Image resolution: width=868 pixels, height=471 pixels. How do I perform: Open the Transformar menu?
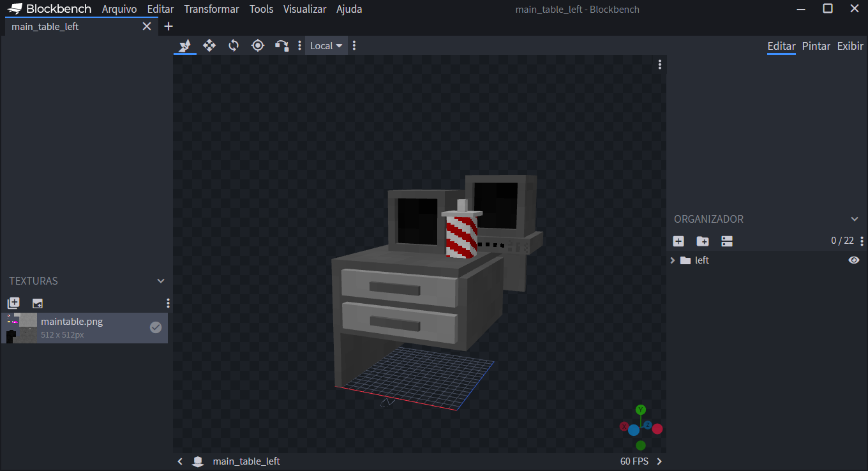[x=211, y=9]
